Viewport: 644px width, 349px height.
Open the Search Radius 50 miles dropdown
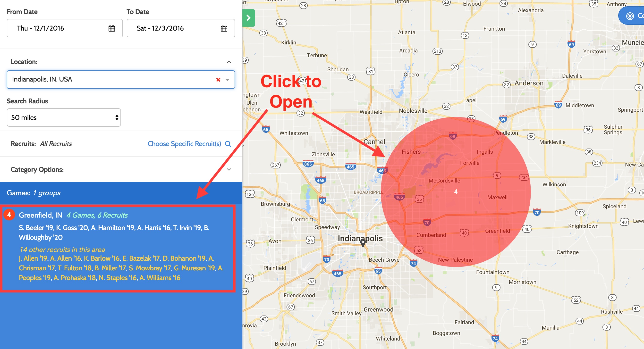64,117
